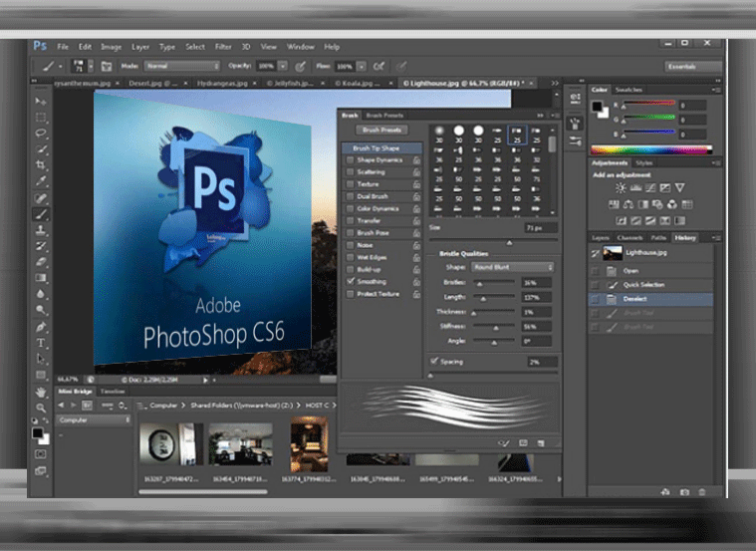The width and height of the screenshot is (756, 551).
Task: Select the Gradient tool
Action: click(41, 278)
